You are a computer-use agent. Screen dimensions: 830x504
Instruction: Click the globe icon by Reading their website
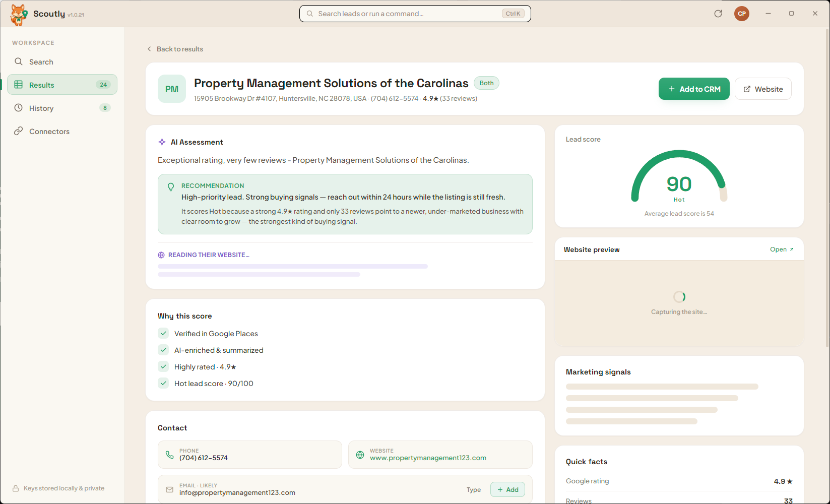161,255
